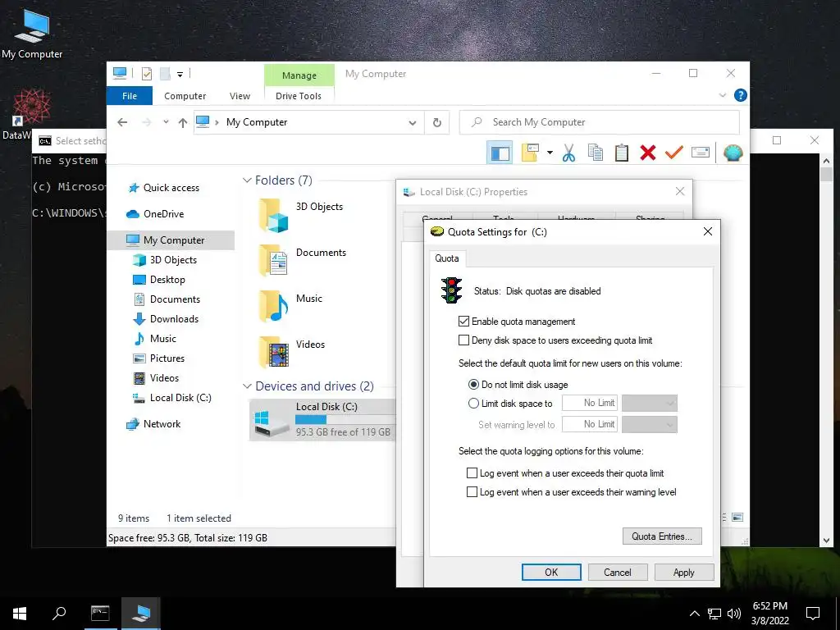Open the Documents folder in Folders group
Screen dimensions: 840x630
[274, 260]
